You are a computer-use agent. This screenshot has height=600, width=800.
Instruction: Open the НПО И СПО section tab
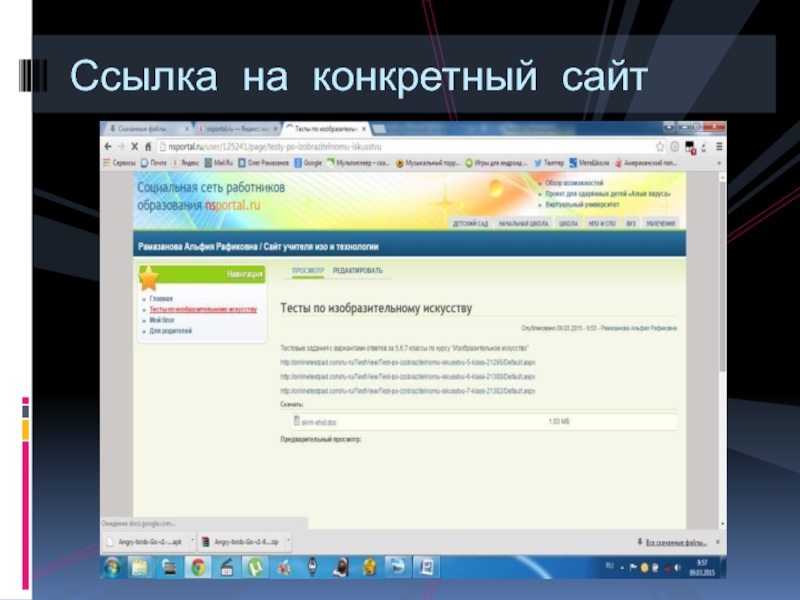tap(602, 223)
